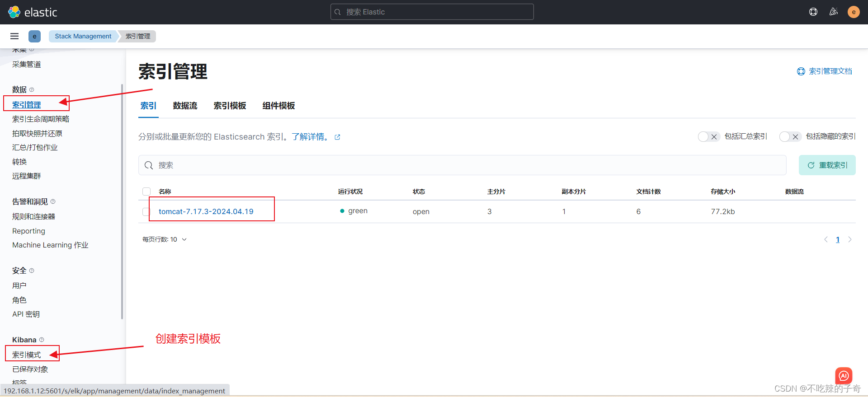Screen dimensions: 868x397
Task: Sort by the 名称 column header
Action: point(165,191)
